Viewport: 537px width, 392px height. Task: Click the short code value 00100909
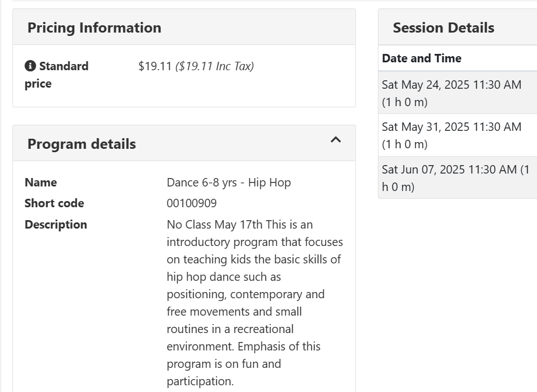pyautogui.click(x=191, y=203)
